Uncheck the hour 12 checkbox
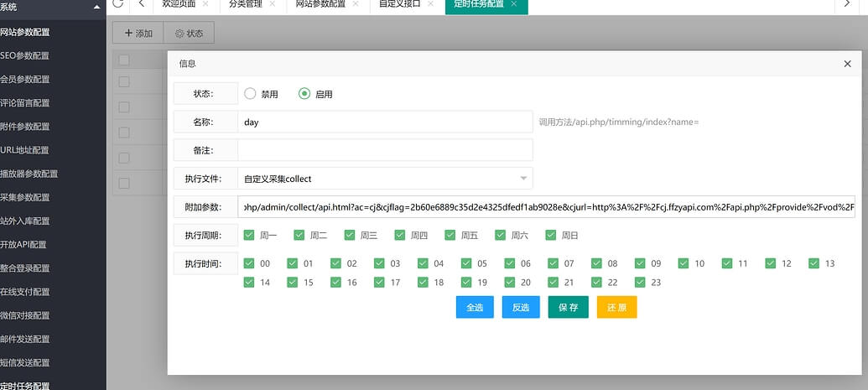This screenshot has width=868, height=390. pyautogui.click(x=771, y=263)
